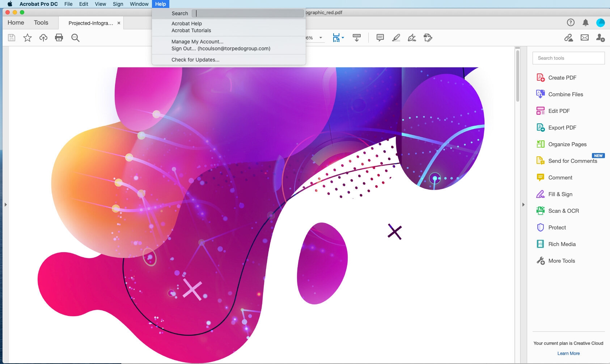Open the Window menu
The height and width of the screenshot is (364, 610).
(x=139, y=4)
